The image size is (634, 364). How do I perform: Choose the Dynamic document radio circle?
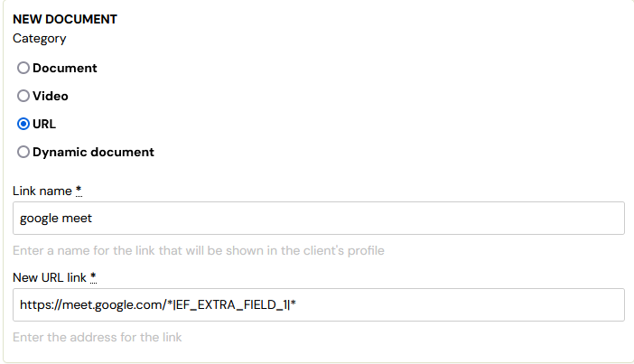pos(23,152)
